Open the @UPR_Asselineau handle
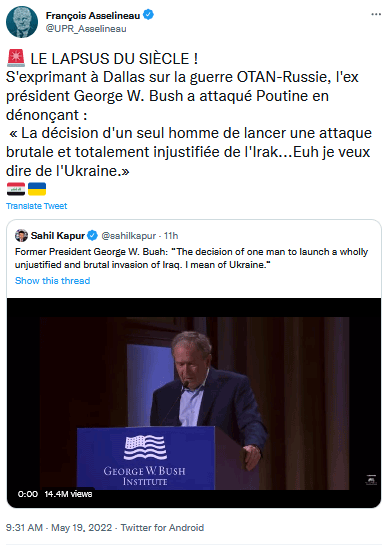 [86, 29]
